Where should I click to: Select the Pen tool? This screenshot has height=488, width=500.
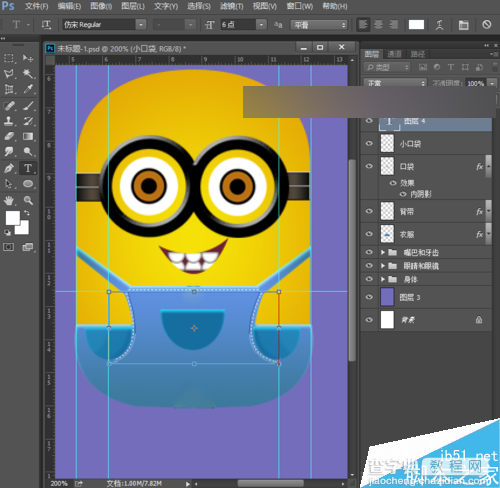coord(9,168)
